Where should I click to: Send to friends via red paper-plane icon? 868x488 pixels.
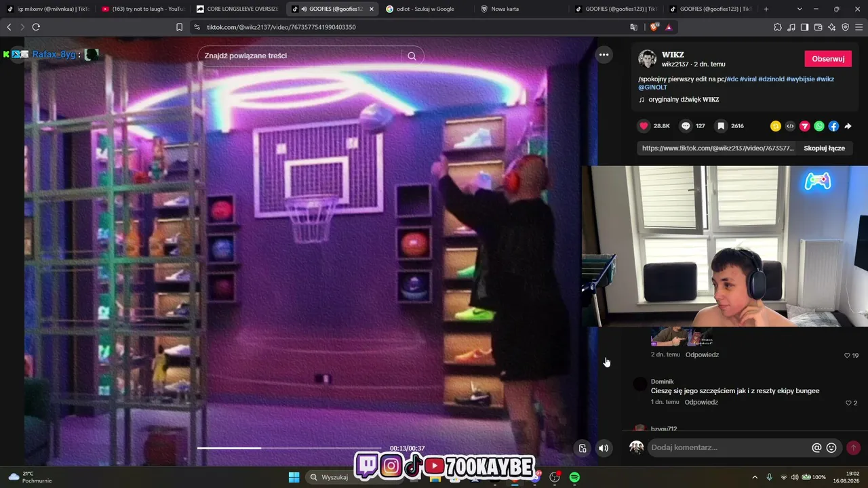tap(805, 126)
